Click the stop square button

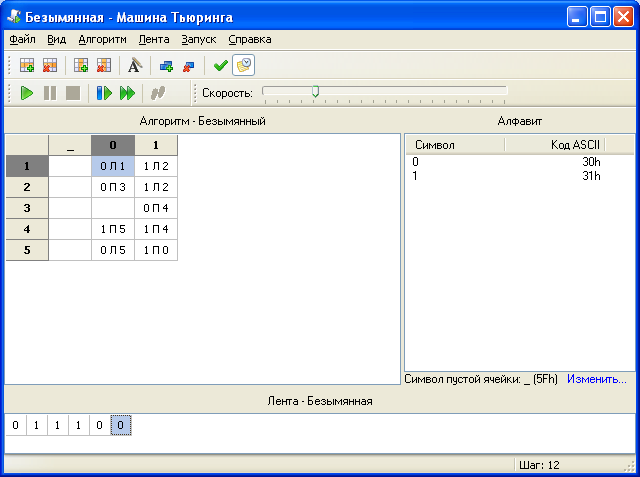tap(73, 93)
